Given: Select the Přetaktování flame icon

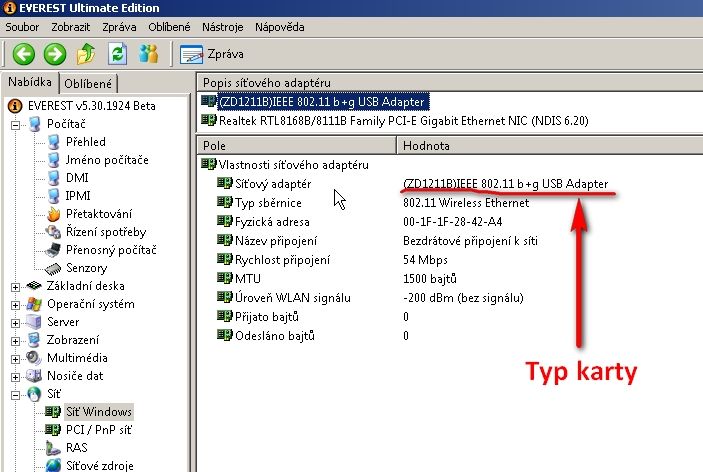Looking at the screenshot, I should (53, 214).
